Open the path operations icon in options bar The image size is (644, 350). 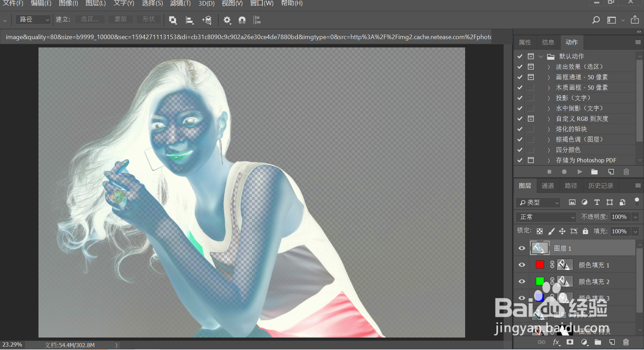tap(173, 20)
